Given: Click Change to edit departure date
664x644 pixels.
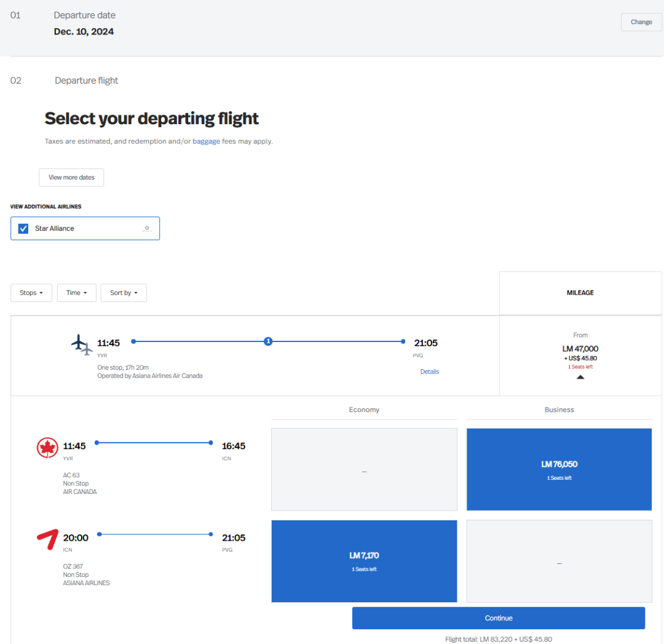Looking at the screenshot, I should click(641, 22).
